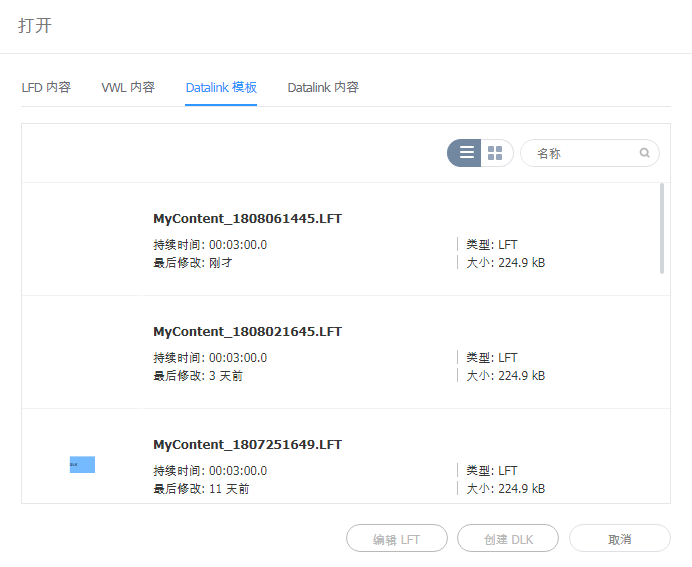Click 最后修改: 3 天前 detail row

coord(198,376)
